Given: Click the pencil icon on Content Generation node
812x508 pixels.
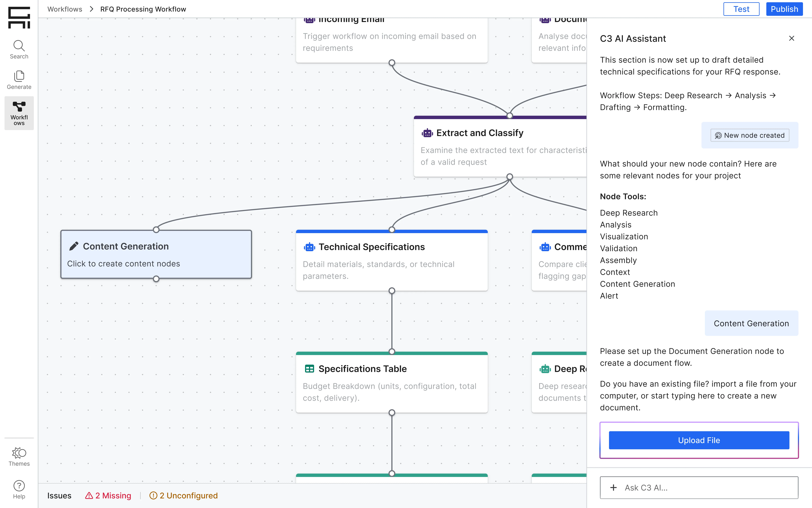Looking at the screenshot, I should click(74, 246).
